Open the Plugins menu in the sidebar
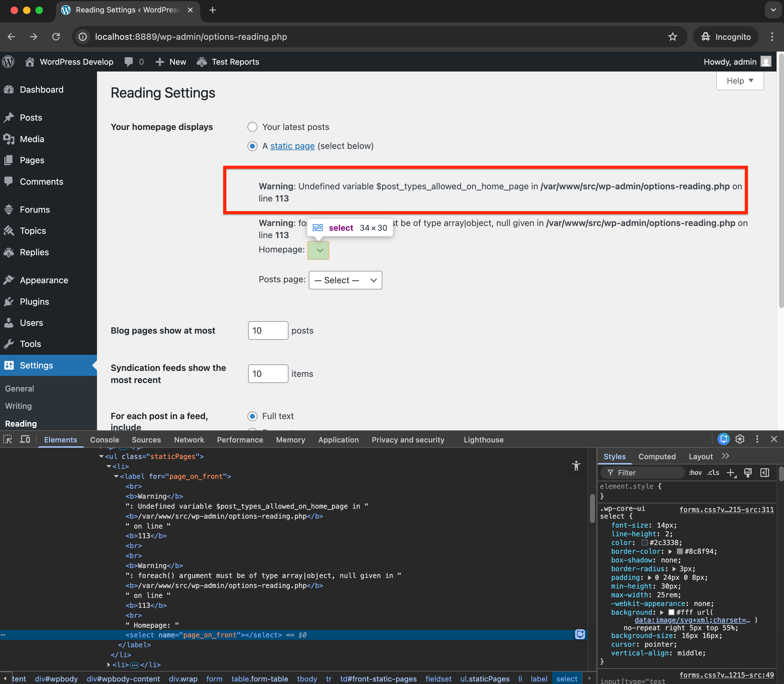This screenshot has width=784, height=684. click(x=35, y=302)
